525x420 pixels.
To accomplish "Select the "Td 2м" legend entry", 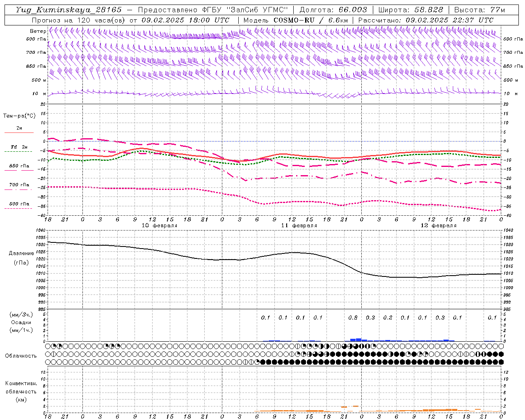I will 19,147.
